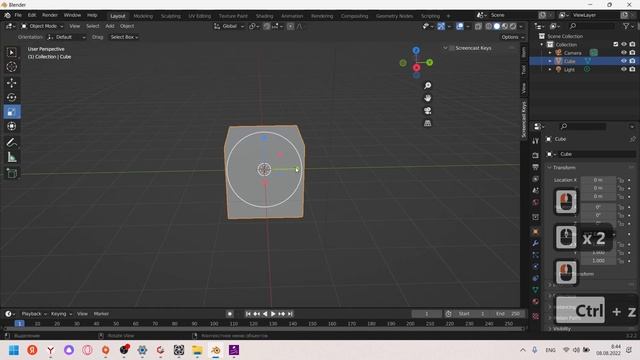Open the timeline Keying menu

(x=61, y=314)
